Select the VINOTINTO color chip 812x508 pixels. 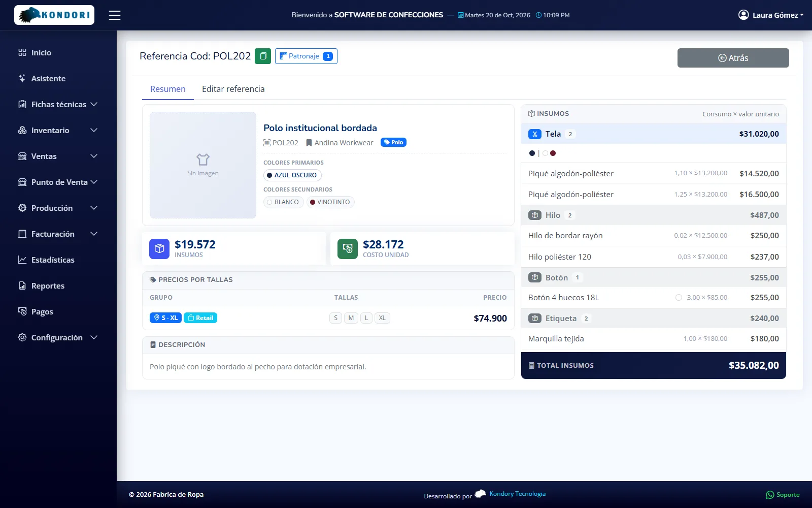click(330, 202)
